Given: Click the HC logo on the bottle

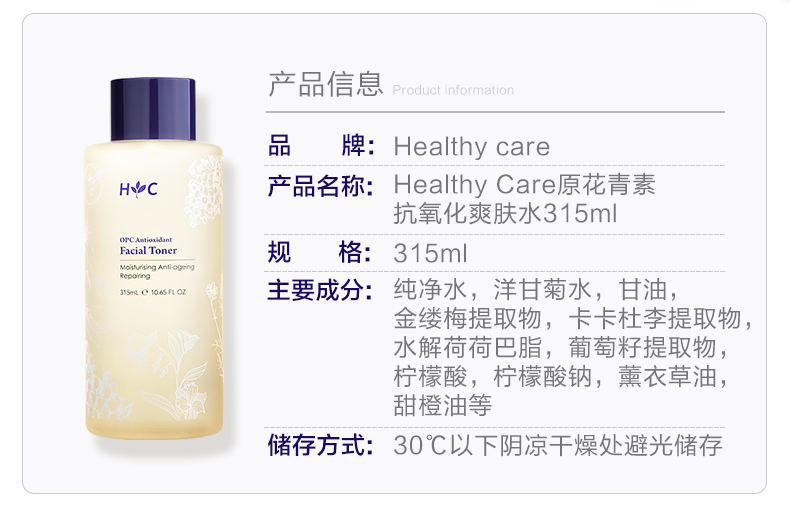Looking at the screenshot, I should (x=139, y=189).
